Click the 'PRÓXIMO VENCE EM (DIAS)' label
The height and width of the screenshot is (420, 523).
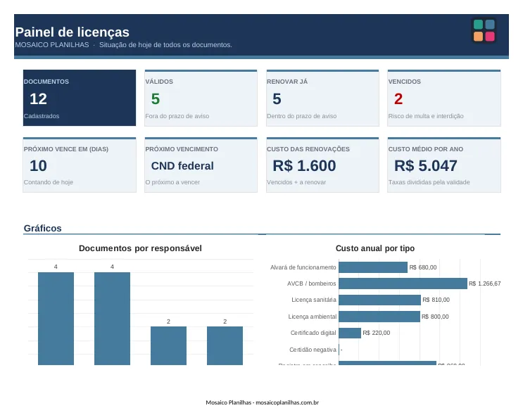coord(66,149)
